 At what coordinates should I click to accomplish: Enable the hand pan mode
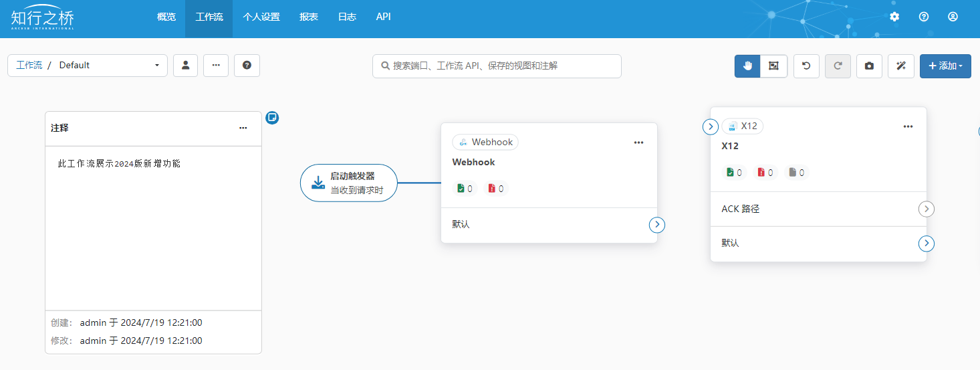pyautogui.click(x=747, y=66)
